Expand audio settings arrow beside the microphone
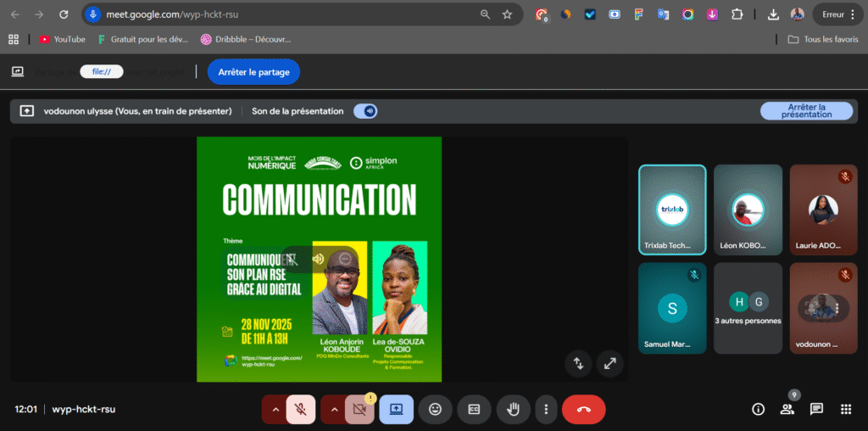This screenshot has width=868, height=431. [x=274, y=409]
